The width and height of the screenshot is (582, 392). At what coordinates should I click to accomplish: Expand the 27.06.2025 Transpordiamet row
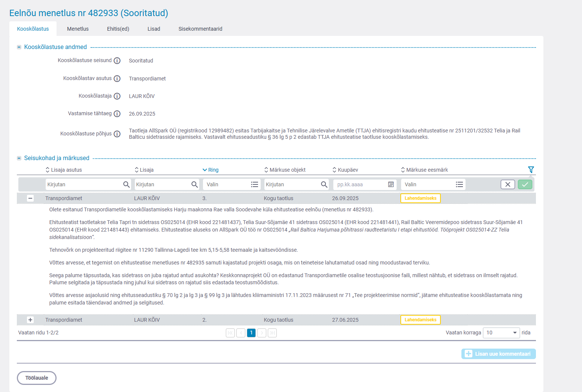pyautogui.click(x=30, y=320)
